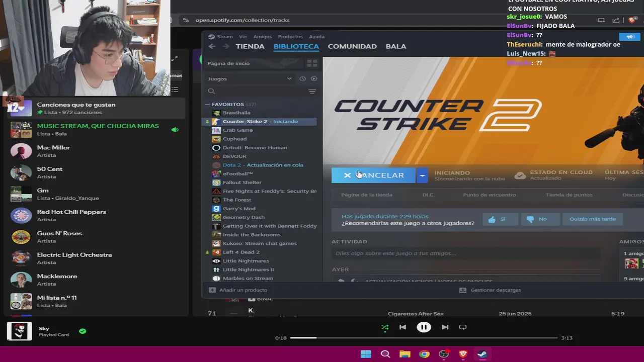Screen dimensions: 644x362
Task: Open the Guns N' Roses artist thumbnail
Action: coord(21,237)
